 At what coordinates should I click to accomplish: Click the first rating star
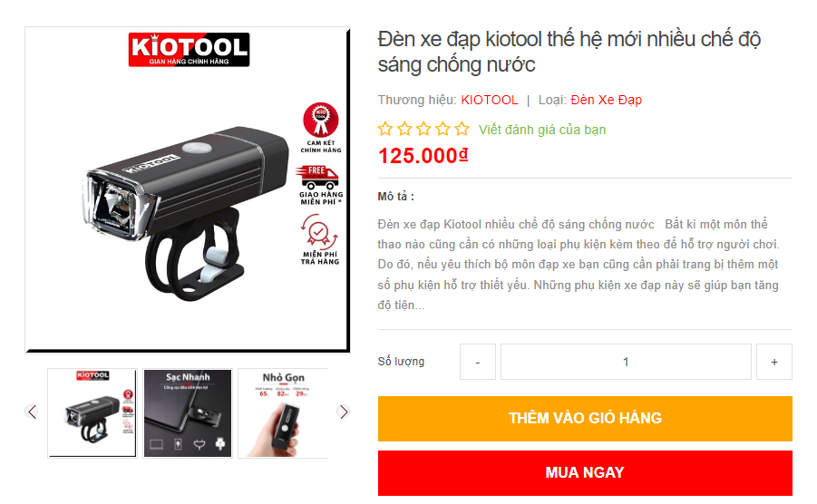click(385, 129)
